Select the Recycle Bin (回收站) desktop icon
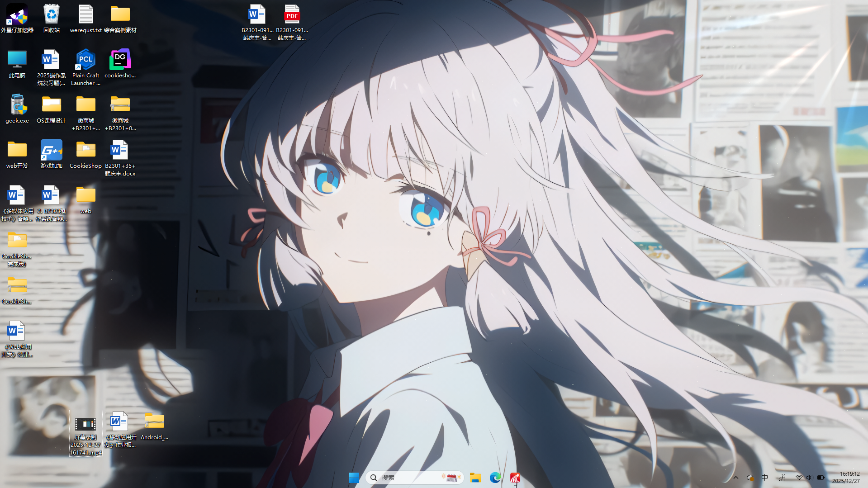The image size is (868, 488). click(52, 19)
